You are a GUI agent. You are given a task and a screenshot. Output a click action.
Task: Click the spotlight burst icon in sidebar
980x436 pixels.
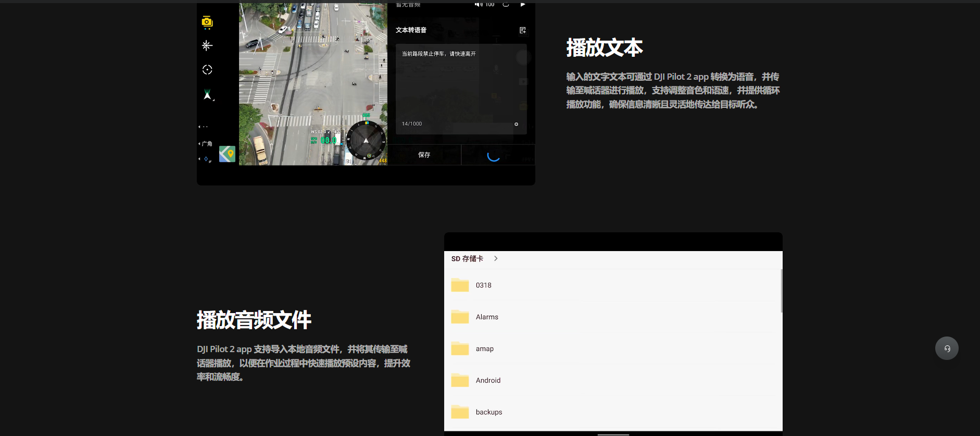207,46
